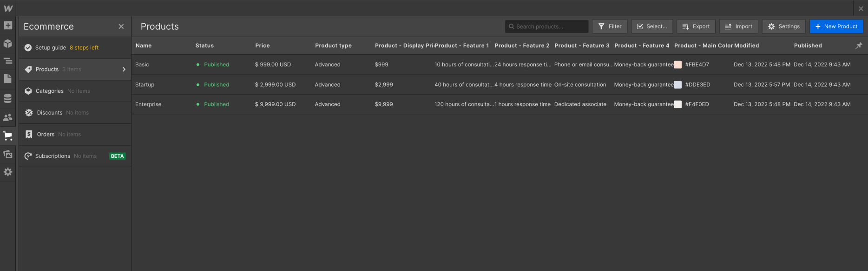
Task: Sort by the Name column header
Action: tap(144, 45)
